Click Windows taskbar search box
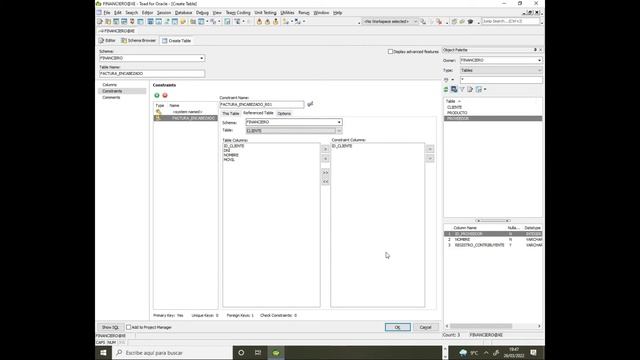Screen dimensions: 640x360 pyautogui.click(x=172, y=353)
